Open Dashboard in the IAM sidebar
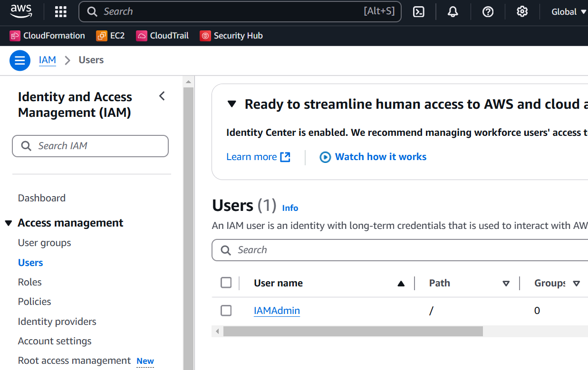This screenshot has width=588, height=370. 42,198
